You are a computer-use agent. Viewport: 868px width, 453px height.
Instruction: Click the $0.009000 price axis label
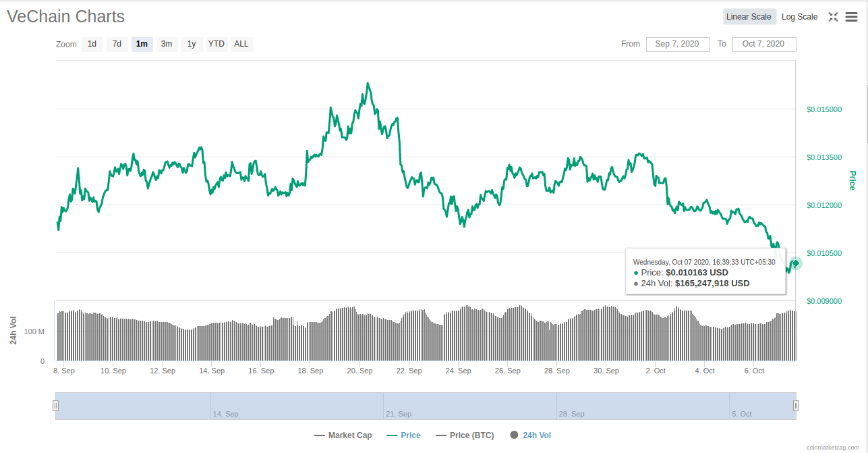point(824,301)
